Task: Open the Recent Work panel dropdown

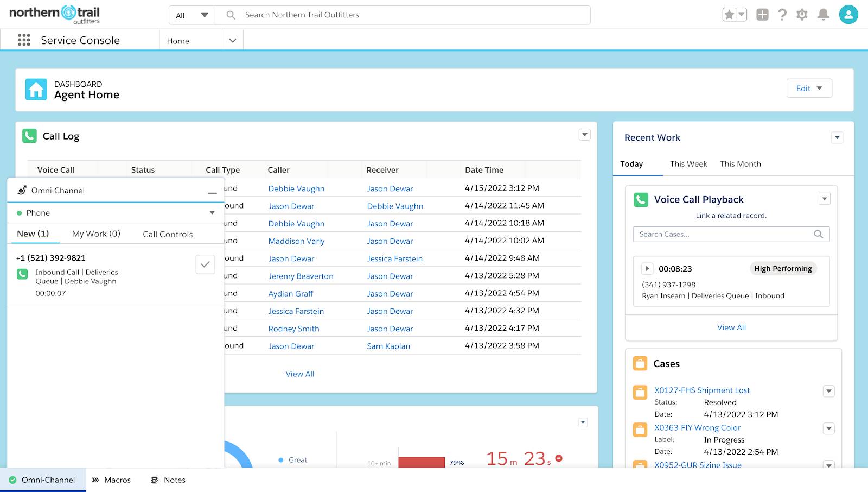Action: point(837,138)
